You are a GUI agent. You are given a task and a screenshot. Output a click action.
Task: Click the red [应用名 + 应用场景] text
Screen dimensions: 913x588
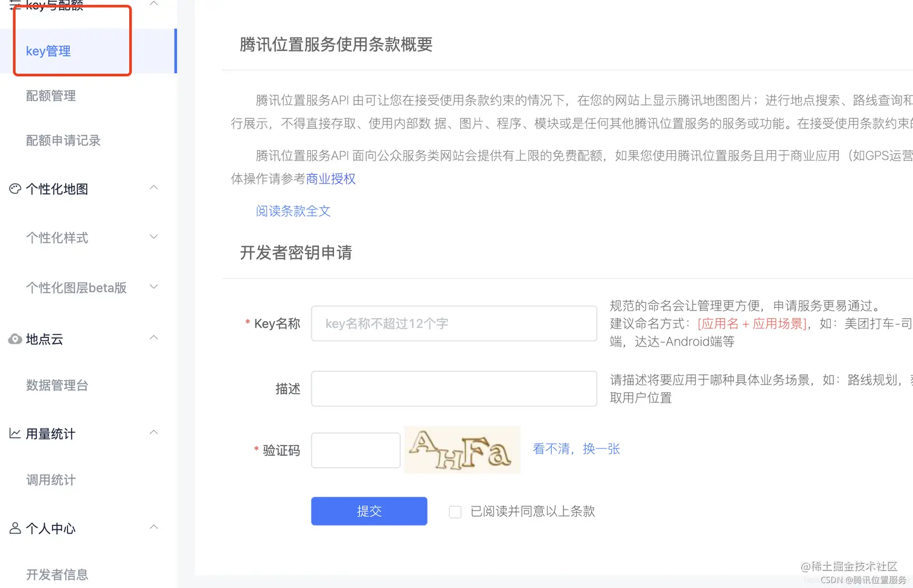[752, 323]
